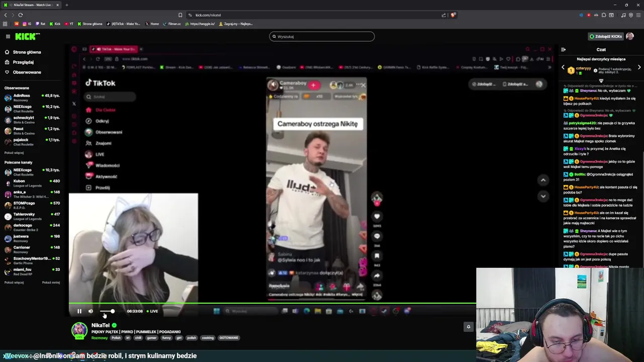
Task: Toggle the notification bell below the player
Action: [x=468, y=327]
